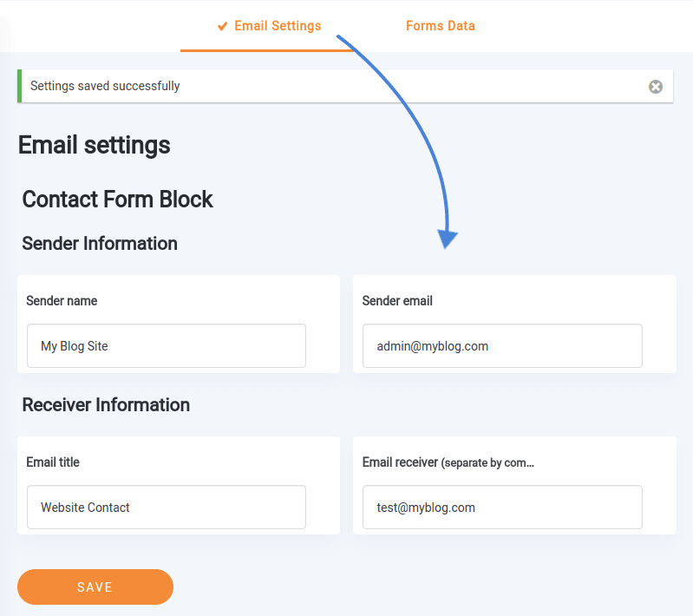Viewport: 693px width, 616px height.
Task: Click the orange SAVE button
Action: [x=95, y=587]
